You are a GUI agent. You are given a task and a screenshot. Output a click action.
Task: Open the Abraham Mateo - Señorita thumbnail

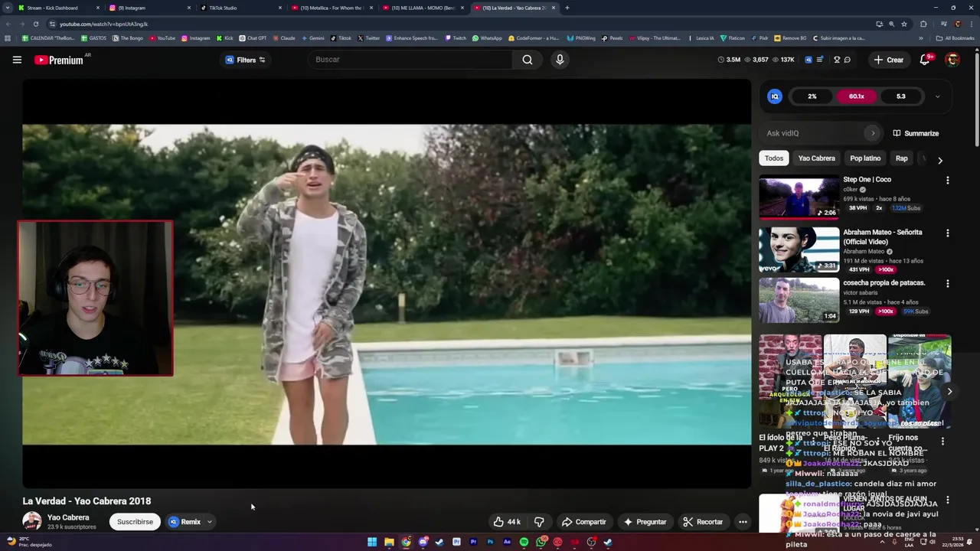click(x=799, y=249)
